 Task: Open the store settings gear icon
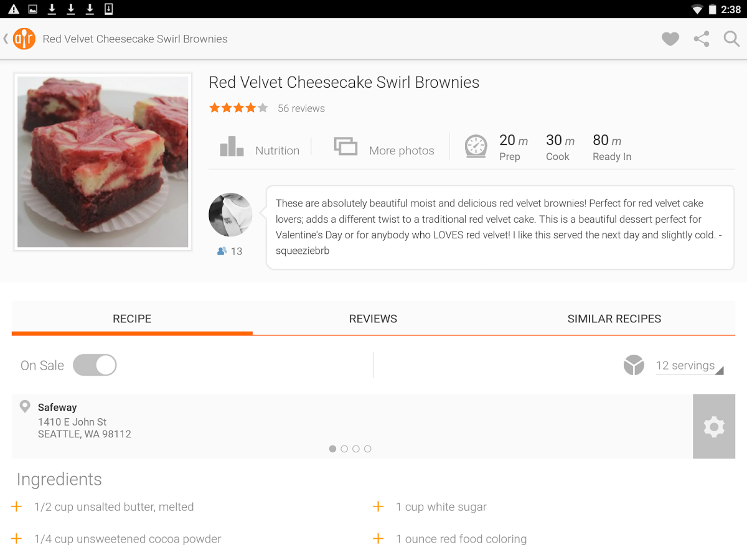click(x=714, y=426)
